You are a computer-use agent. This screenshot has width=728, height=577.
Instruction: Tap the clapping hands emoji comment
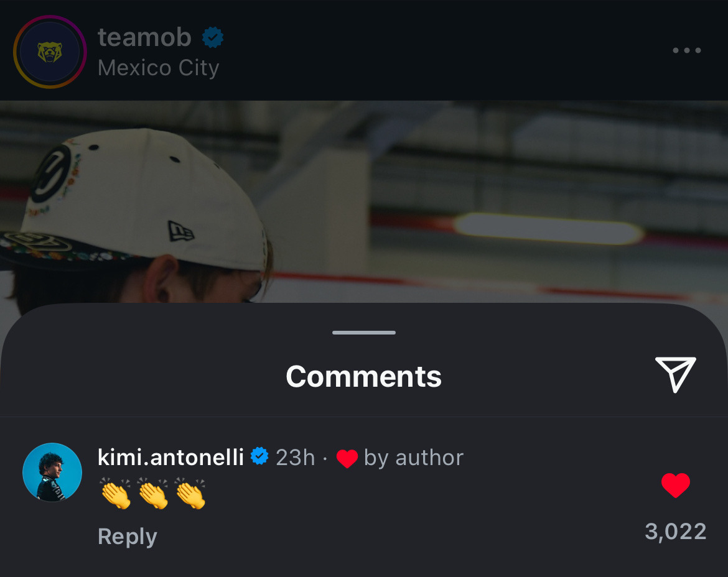(x=152, y=494)
